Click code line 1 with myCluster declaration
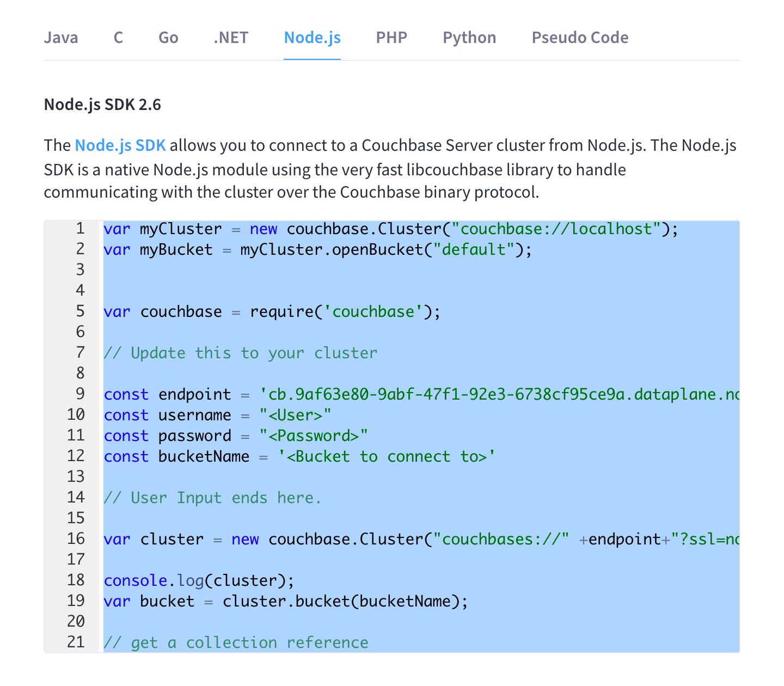The height and width of the screenshot is (686, 784). 391,229
